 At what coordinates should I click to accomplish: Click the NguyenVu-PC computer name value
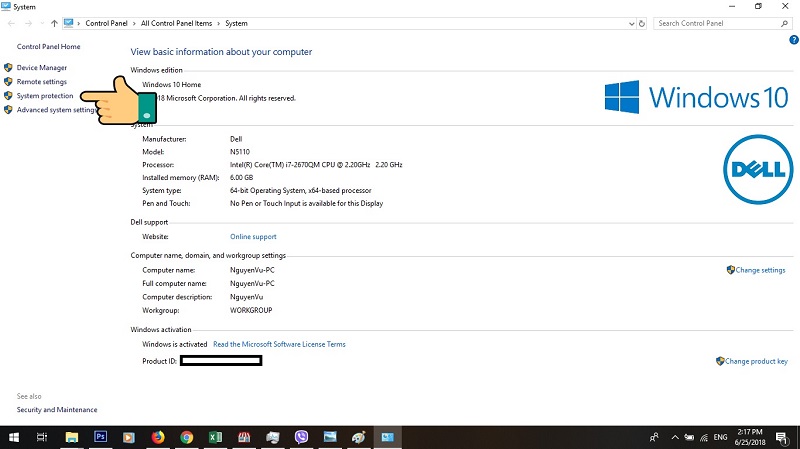(252, 270)
